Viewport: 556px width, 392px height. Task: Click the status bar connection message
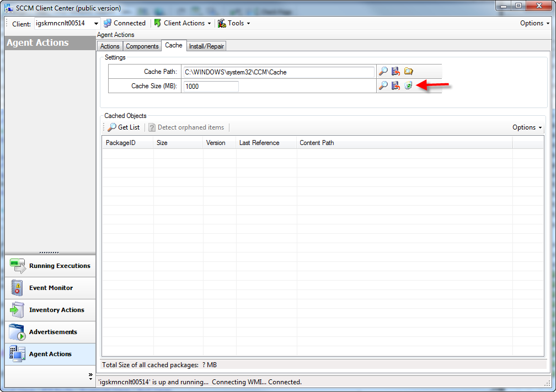point(200,382)
